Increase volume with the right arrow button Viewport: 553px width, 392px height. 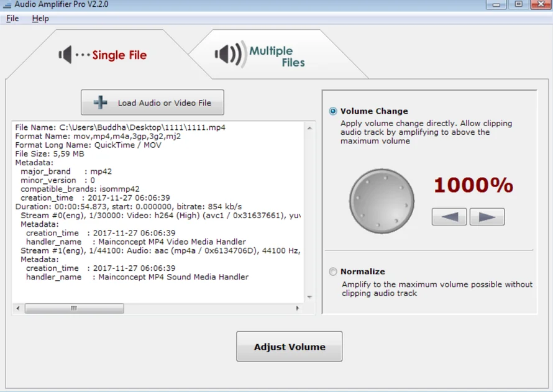(x=487, y=216)
